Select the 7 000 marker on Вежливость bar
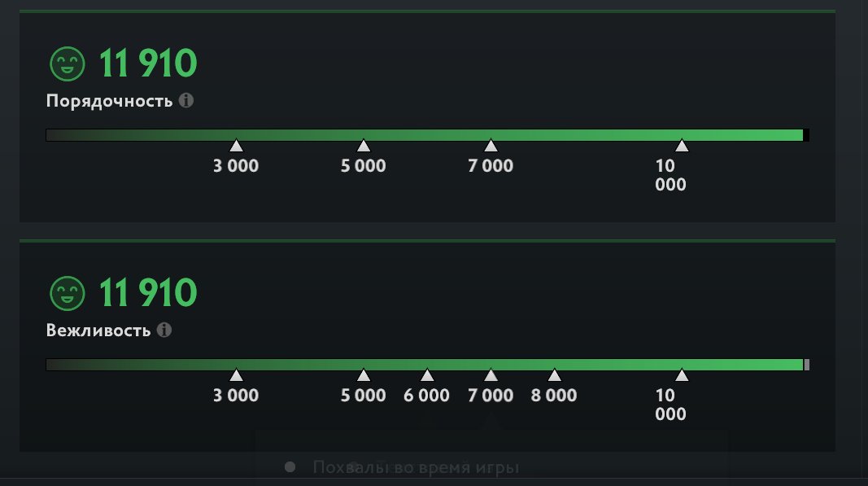This screenshot has width=868, height=486. (x=491, y=375)
